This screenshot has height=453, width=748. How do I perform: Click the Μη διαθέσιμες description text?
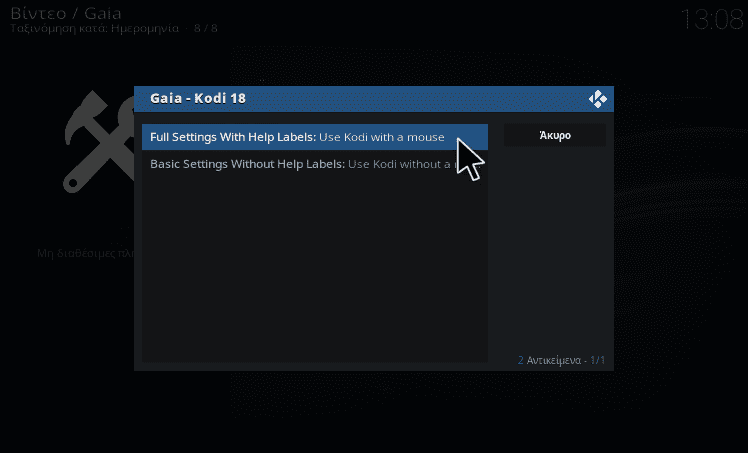[86, 253]
